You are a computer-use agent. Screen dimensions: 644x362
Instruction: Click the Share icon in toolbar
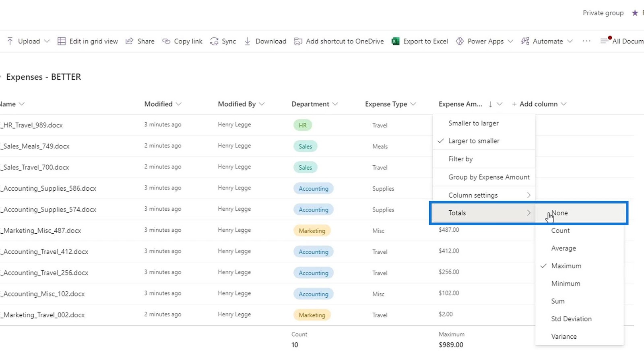coord(129,41)
